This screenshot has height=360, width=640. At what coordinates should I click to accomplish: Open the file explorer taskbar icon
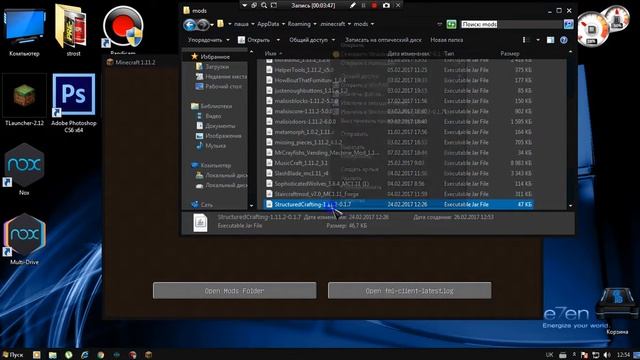pyautogui.click(x=52, y=355)
